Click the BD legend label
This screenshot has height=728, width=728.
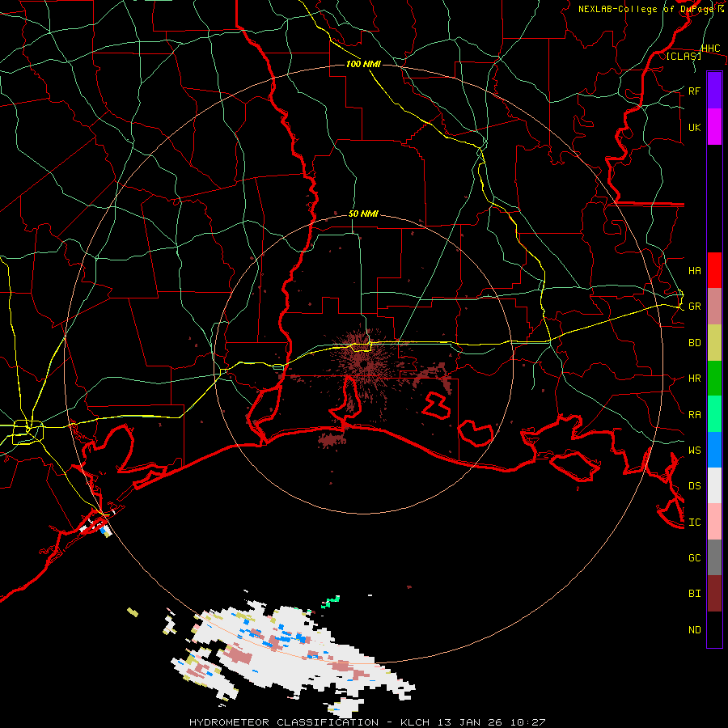[694, 343]
